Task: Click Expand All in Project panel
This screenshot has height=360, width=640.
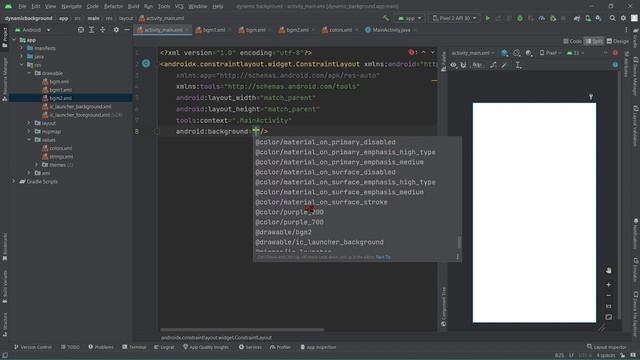Action: pos(91,30)
